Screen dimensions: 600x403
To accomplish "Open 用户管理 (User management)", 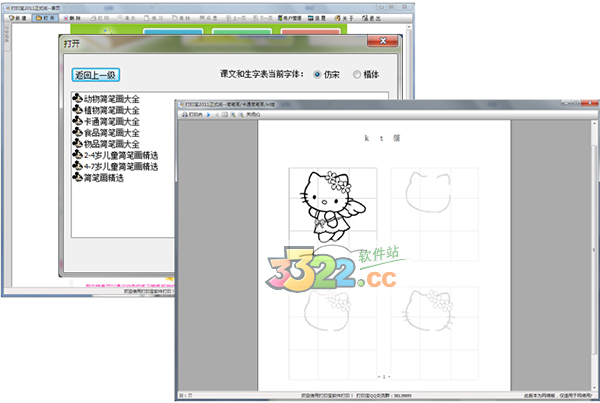I will pyautogui.click(x=290, y=18).
